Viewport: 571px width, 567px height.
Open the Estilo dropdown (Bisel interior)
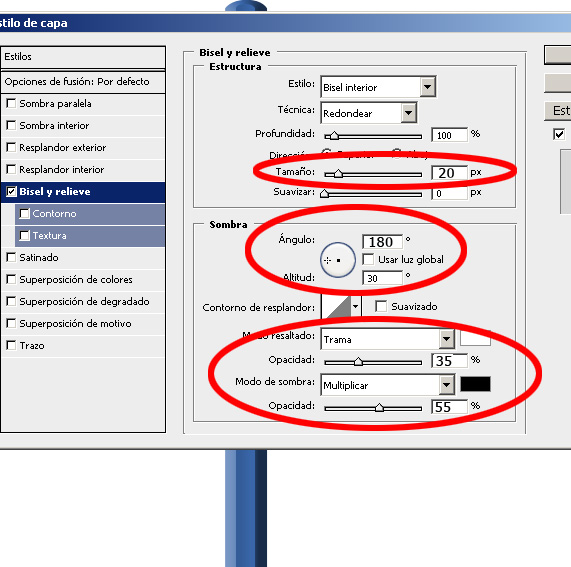[378, 87]
